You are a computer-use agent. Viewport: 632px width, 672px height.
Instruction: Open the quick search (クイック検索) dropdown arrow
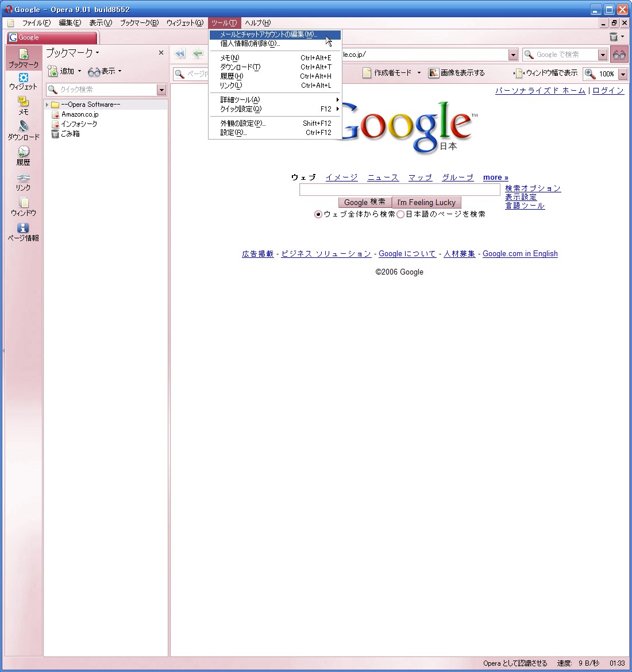161,90
